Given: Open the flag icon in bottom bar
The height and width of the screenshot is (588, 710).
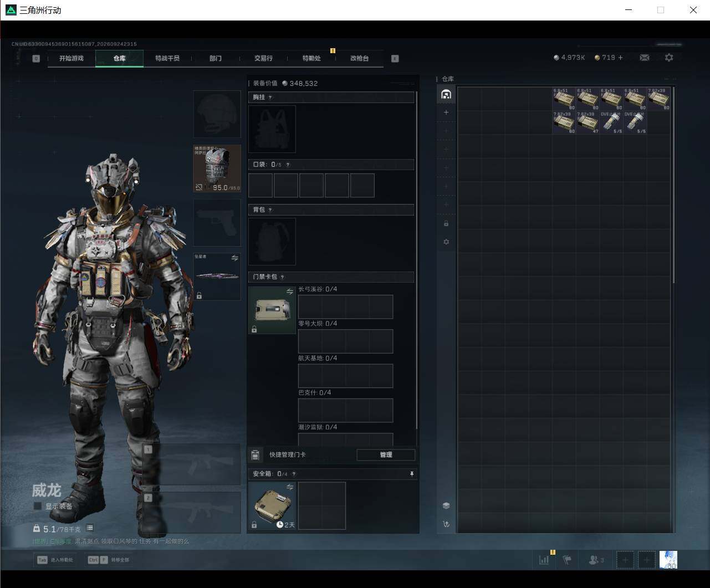Looking at the screenshot, I should (567, 560).
